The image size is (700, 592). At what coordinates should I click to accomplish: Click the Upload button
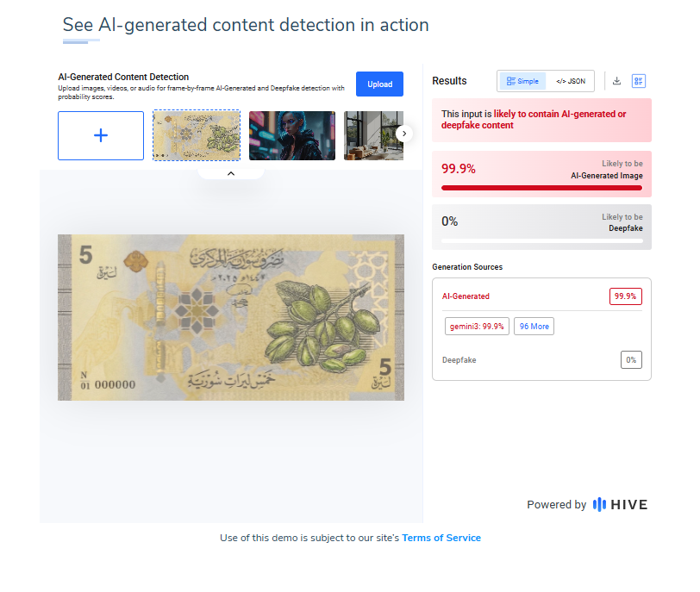click(x=379, y=84)
